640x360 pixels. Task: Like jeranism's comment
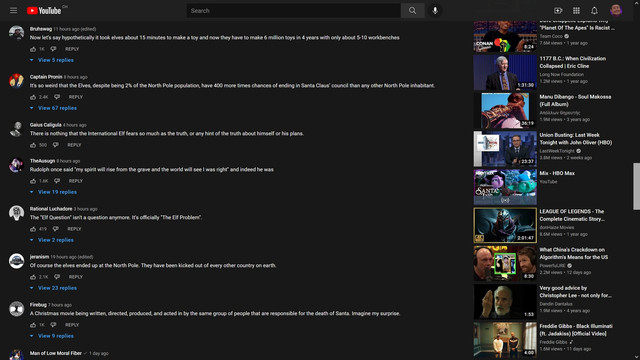(x=33, y=277)
